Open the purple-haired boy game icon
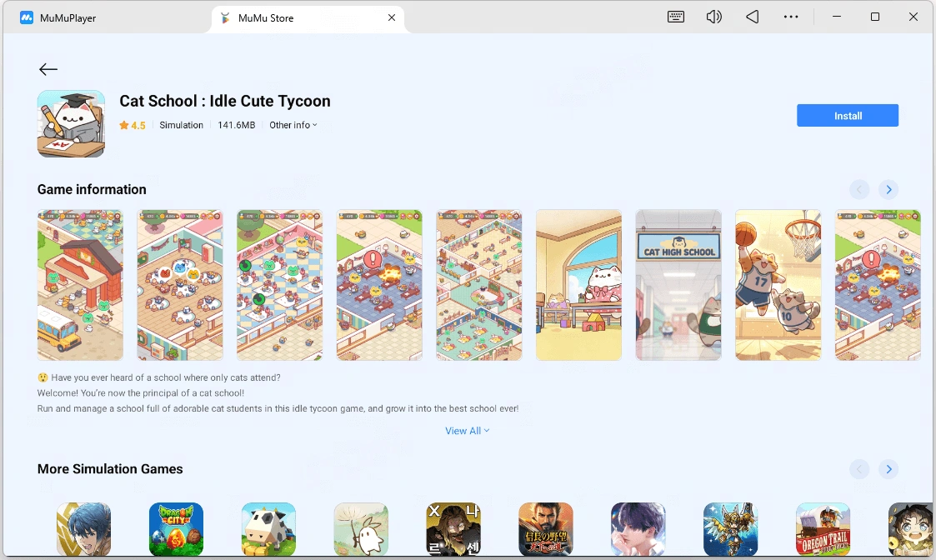The width and height of the screenshot is (936, 560). 638,529
